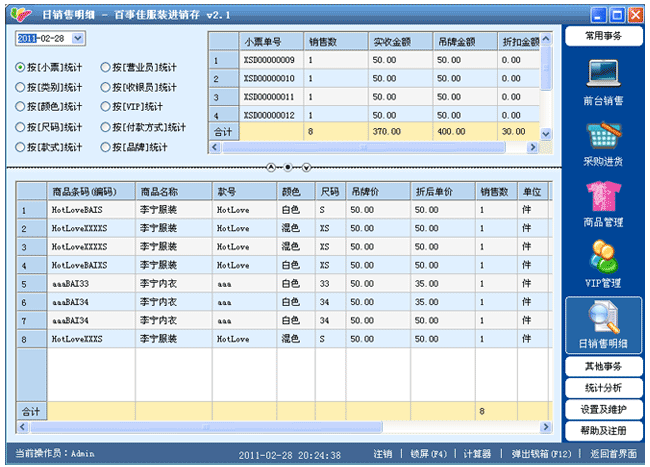This screenshot has height=467, width=650.
Task: Open the 设置及维护 sidebar tab
Action: click(604, 409)
